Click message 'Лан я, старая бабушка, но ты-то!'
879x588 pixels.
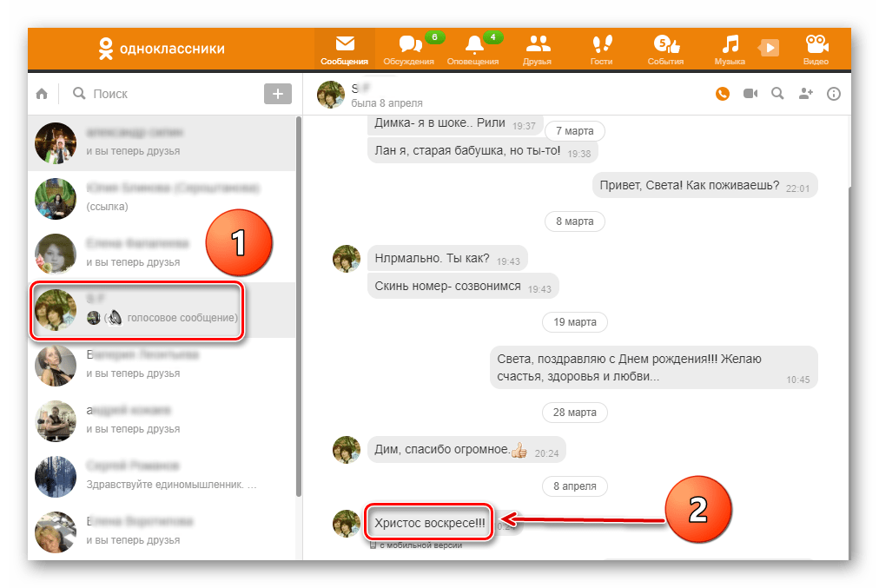click(x=483, y=151)
